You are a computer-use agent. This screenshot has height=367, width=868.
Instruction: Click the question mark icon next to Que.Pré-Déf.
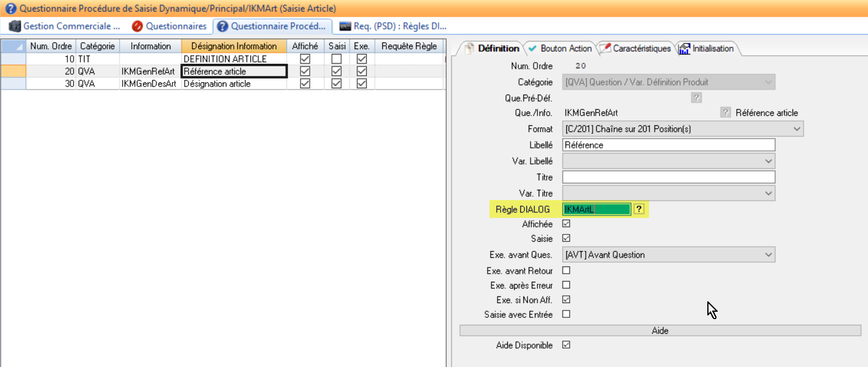(696, 98)
